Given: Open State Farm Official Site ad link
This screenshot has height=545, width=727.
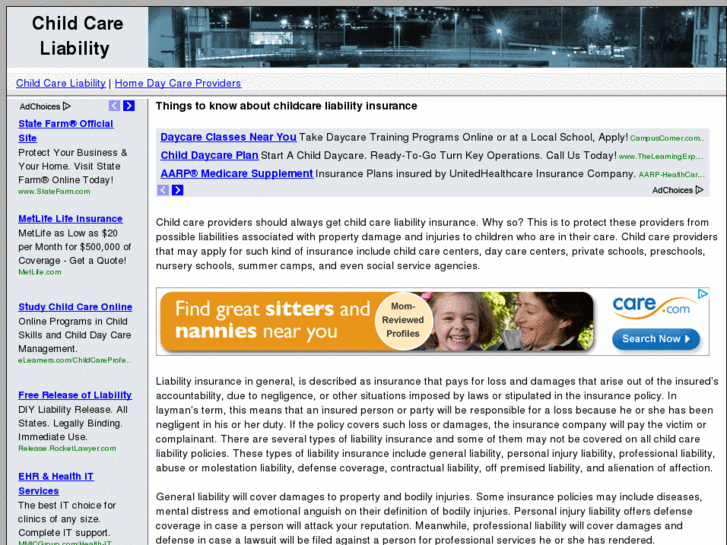Looking at the screenshot, I should pyautogui.click(x=65, y=131).
